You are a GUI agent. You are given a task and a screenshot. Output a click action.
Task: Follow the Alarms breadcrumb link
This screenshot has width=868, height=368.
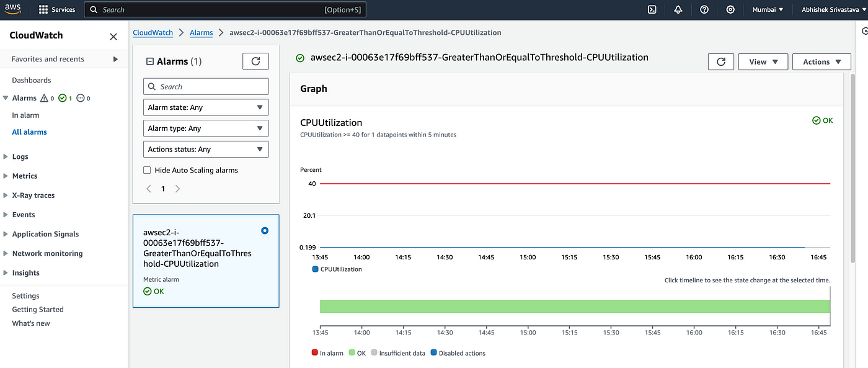tap(201, 32)
